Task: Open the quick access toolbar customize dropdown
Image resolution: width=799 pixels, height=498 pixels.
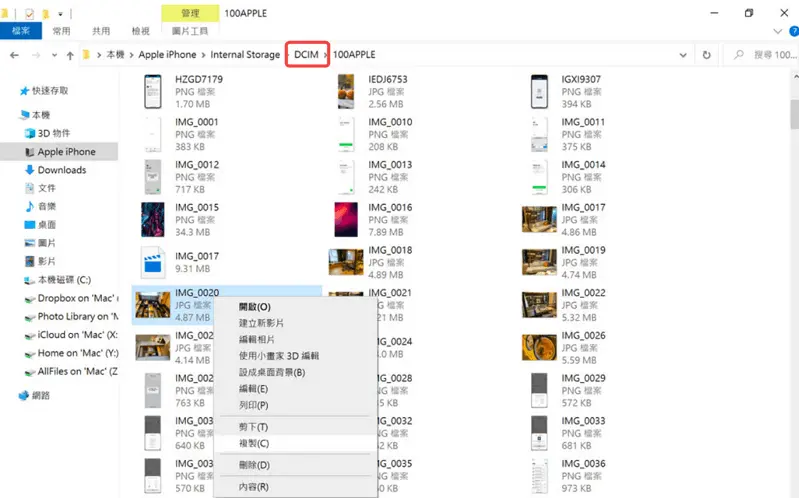Action: [x=60, y=14]
